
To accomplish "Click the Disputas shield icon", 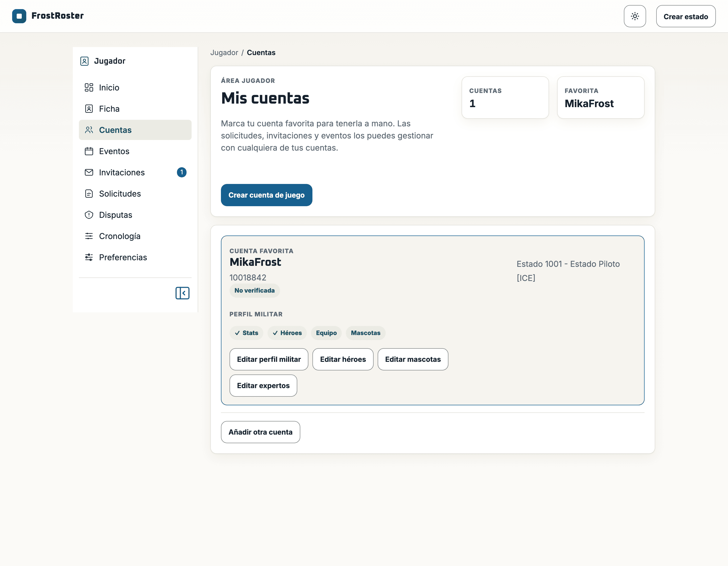I will pyautogui.click(x=89, y=215).
